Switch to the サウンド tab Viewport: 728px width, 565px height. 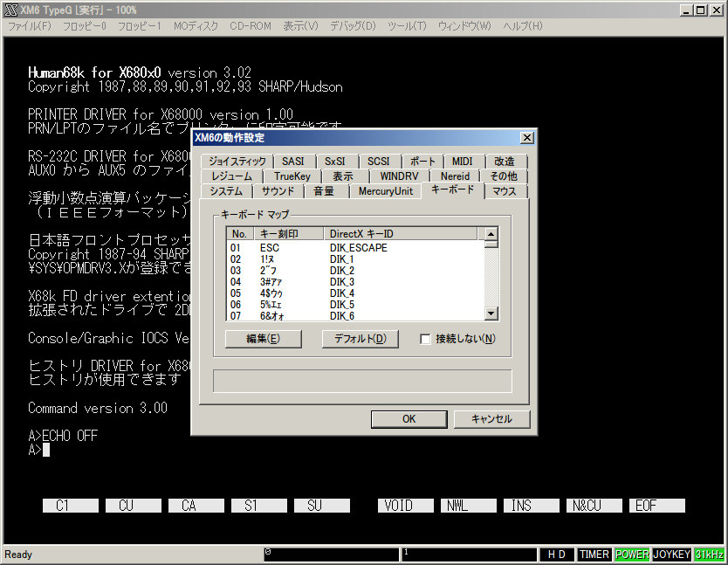point(278,191)
